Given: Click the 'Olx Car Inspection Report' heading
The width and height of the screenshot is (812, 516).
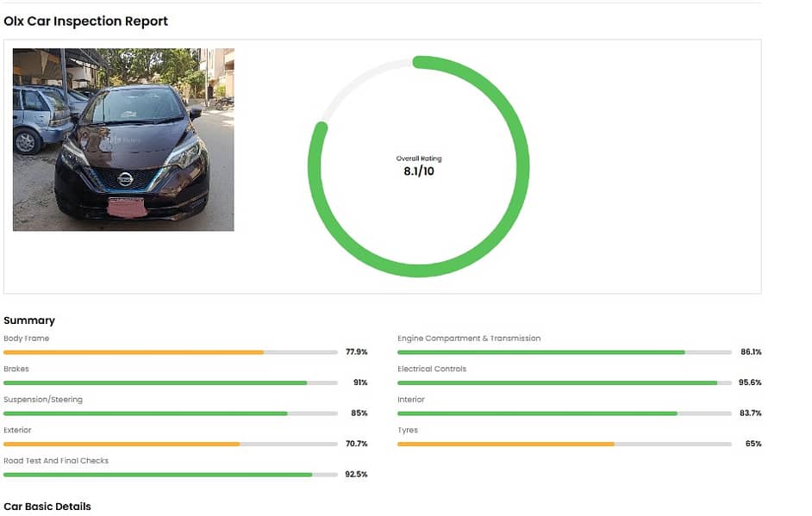Looking at the screenshot, I should tap(86, 22).
